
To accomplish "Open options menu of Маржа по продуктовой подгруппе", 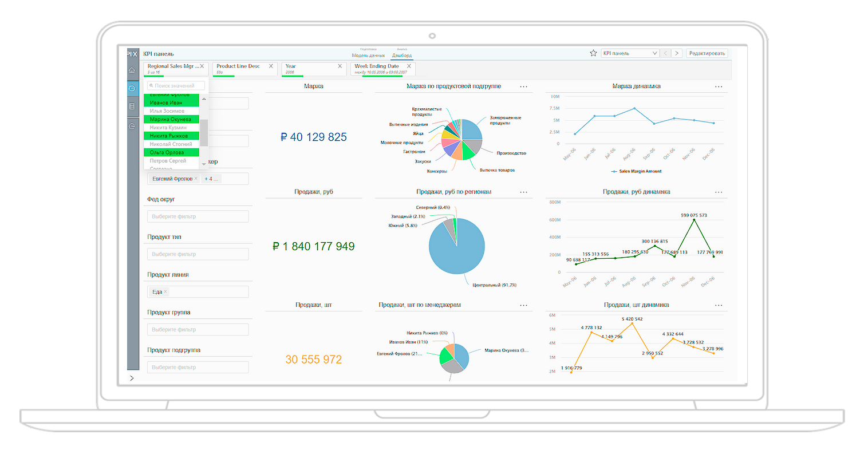I will 523,86.
